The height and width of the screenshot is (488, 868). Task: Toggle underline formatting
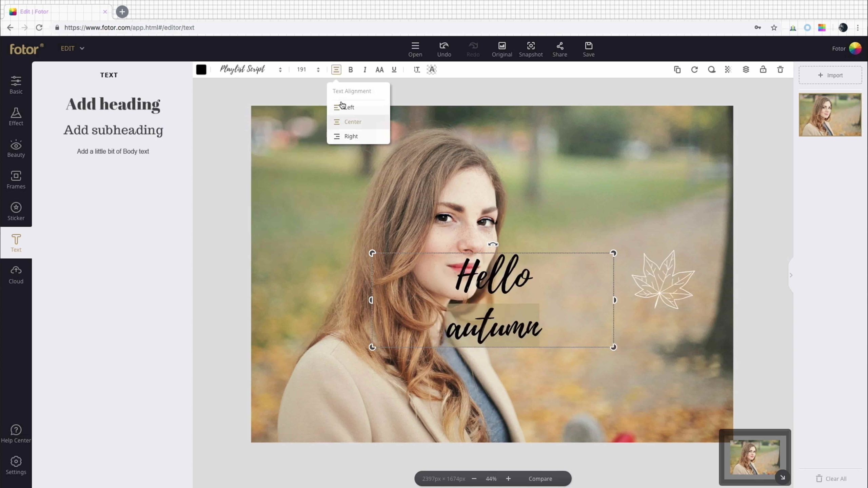(394, 70)
